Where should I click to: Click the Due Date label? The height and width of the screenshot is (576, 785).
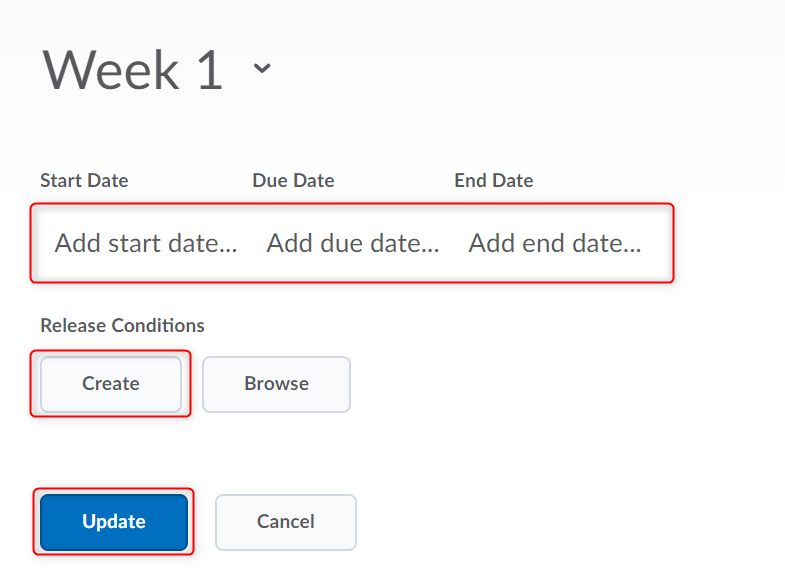point(293,181)
